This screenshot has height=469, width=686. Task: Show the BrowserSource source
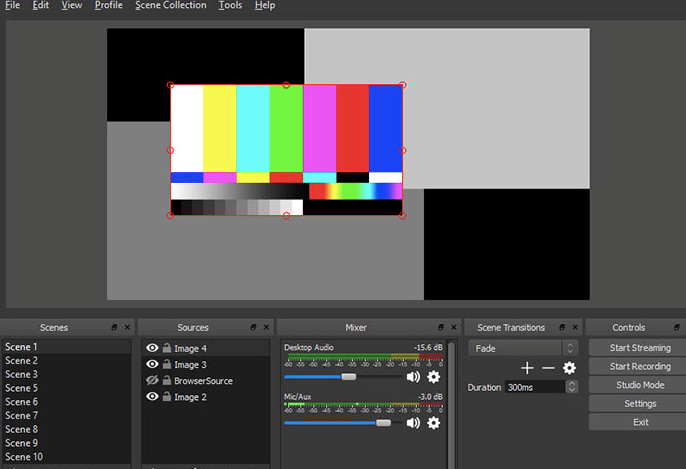click(152, 381)
